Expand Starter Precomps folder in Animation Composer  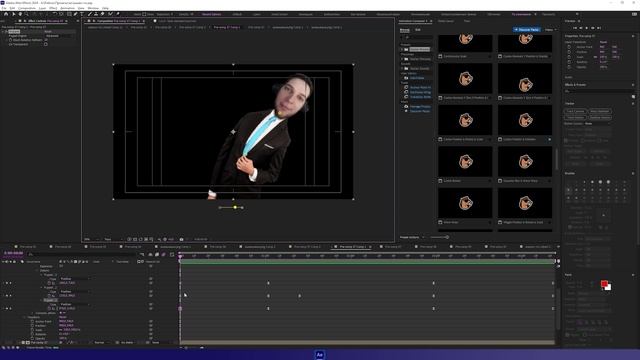click(x=402, y=59)
